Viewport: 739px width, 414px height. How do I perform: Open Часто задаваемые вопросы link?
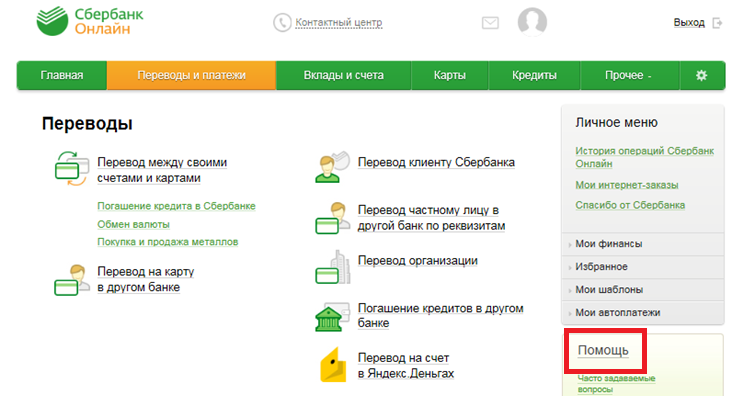point(616,384)
